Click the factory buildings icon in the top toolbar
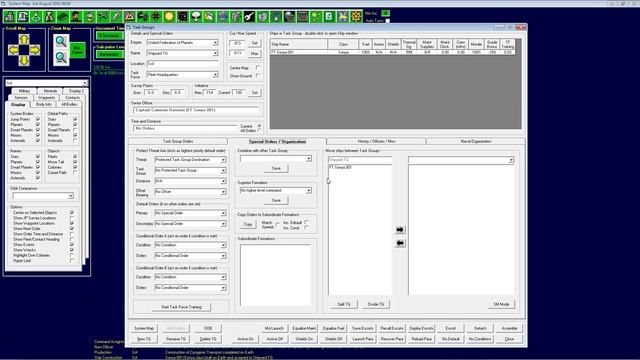640x360 pixels. [9, 17]
